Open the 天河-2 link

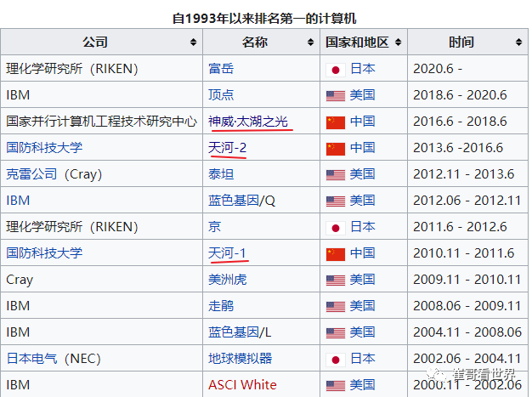227,148
